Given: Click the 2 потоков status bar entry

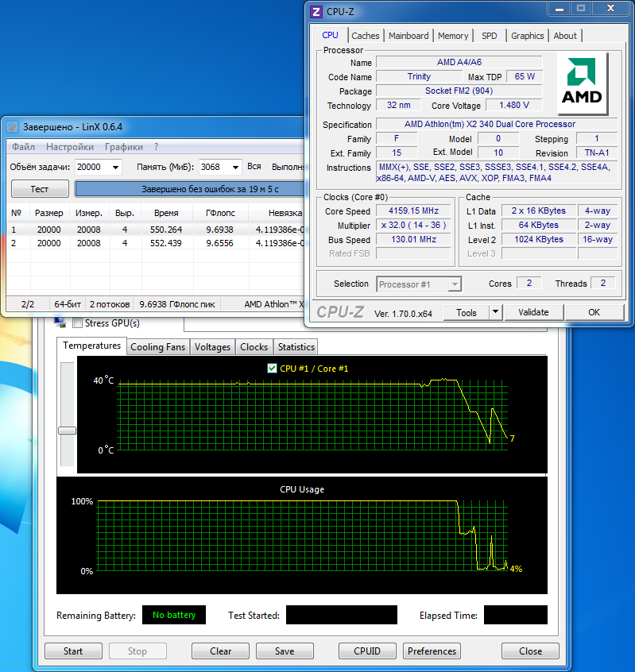Looking at the screenshot, I should [x=110, y=304].
